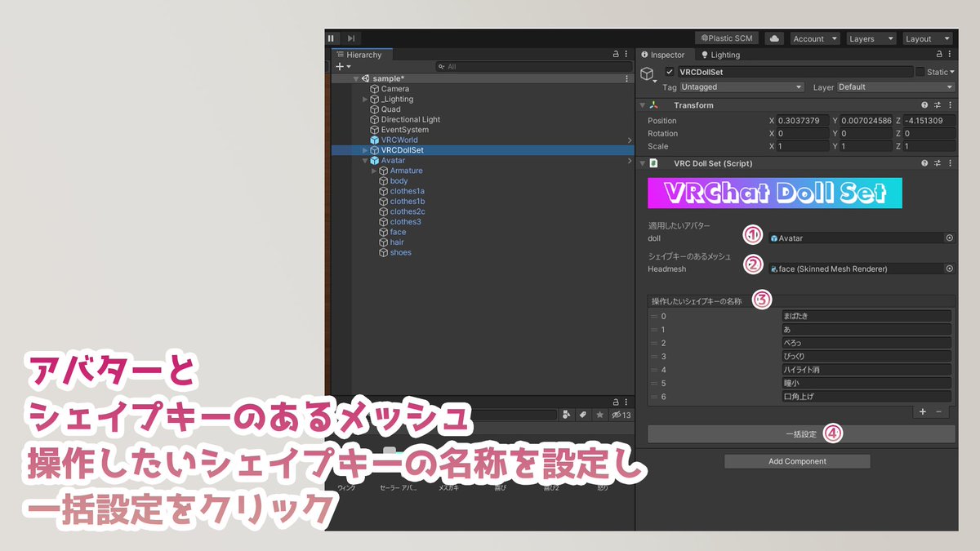Toggle hidden packages eye icon showing 13
The height and width of the screenshot is (551, 980).
click(621, 415)
